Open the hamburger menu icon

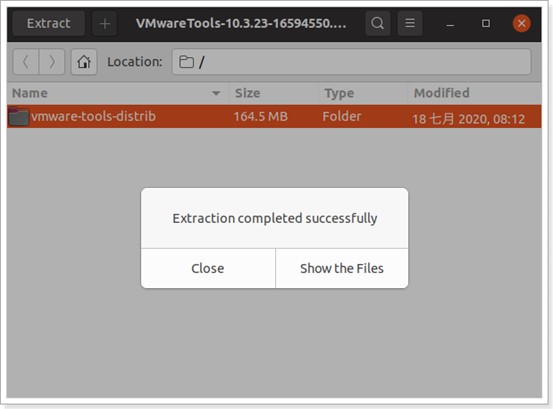pyautogui.click(x=410, y=24)
